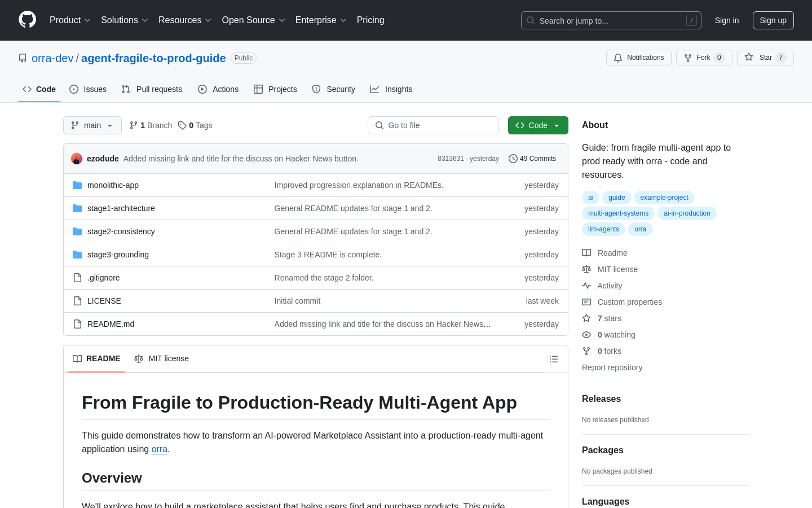Open the green Code dropdown button
812x508 pixels.
pyautogui.click(x=538, y=125)
